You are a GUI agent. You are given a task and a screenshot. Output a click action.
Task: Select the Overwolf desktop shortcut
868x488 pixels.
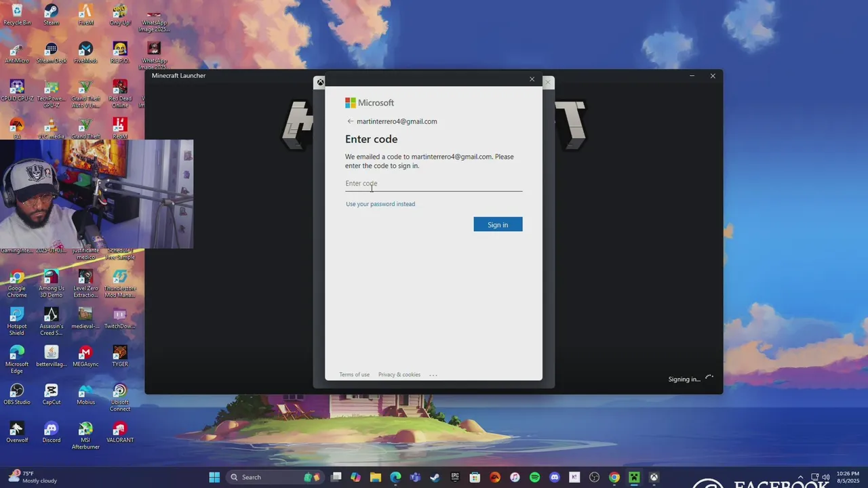tap(17, 432)
